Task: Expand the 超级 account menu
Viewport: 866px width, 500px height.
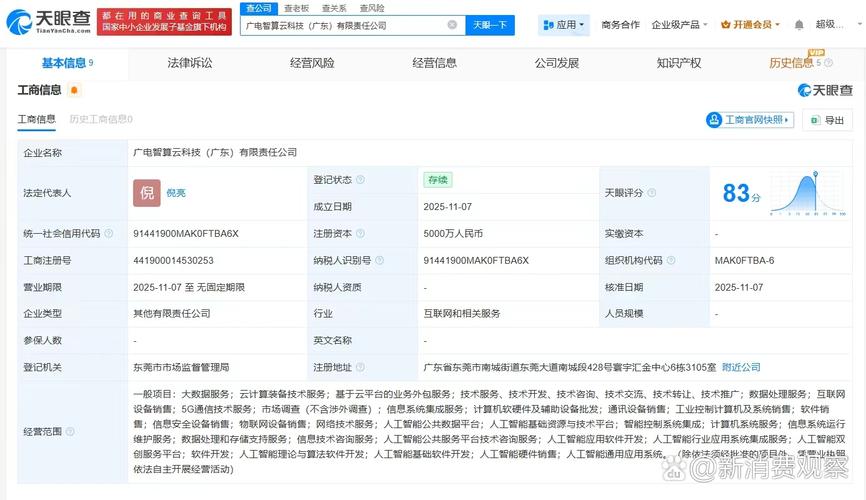Action: coord(837,25)
